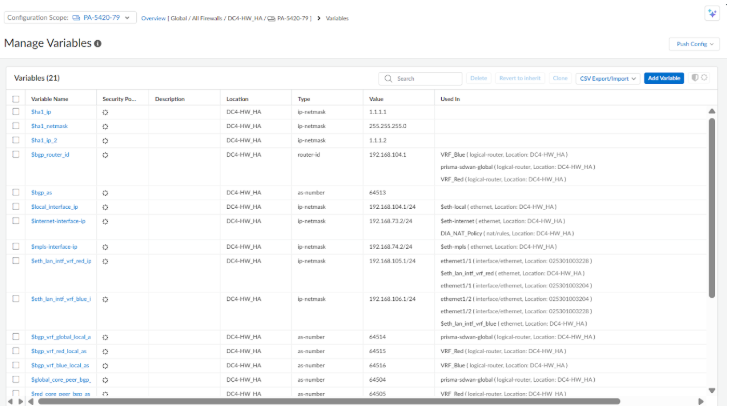Select the checkbox for $local_interface_ip

click(16, 206)
